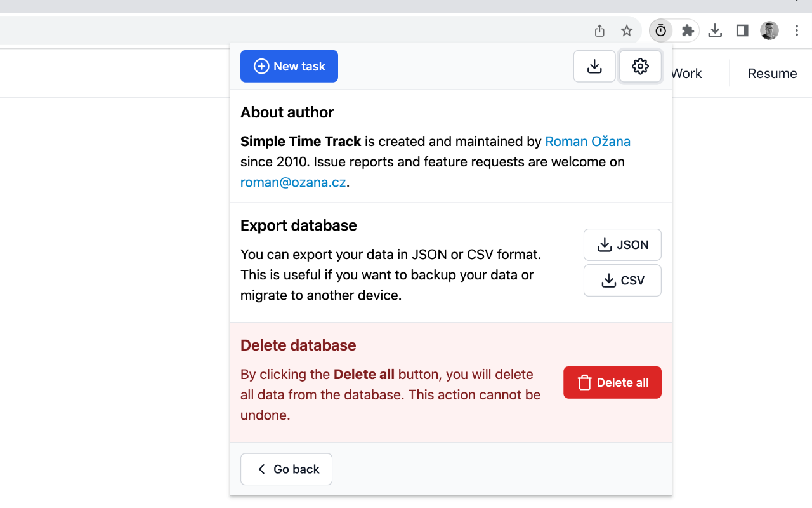Click the Simple Time Track stopwatch extension icon

click(661, 30)
